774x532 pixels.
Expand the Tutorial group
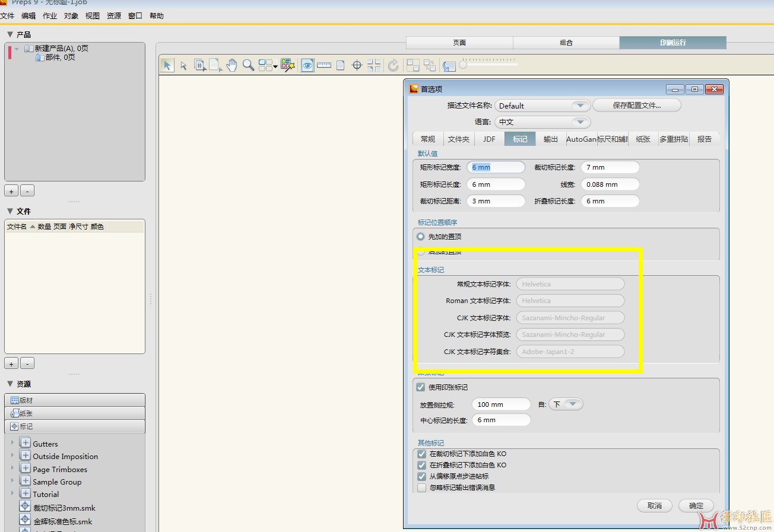tap(12, 494)
